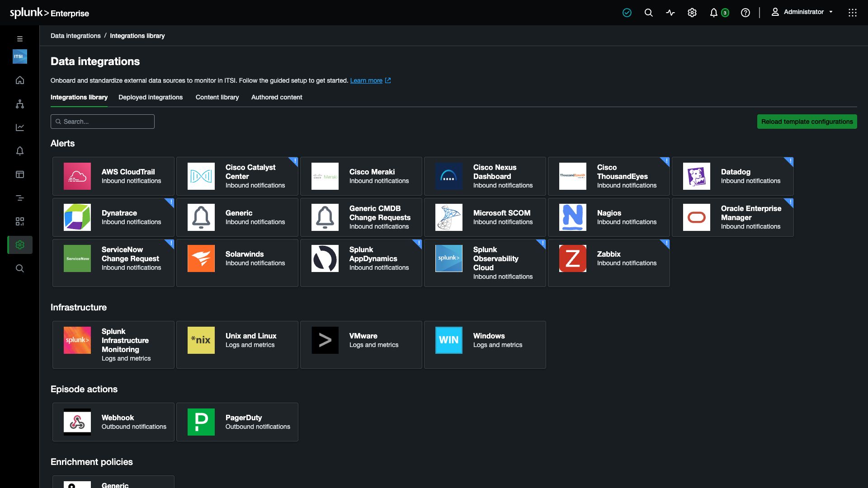The width and height of the screenshot is (868, 488).
Task: Click the Dynatrace logo
Action: (77, 217)
